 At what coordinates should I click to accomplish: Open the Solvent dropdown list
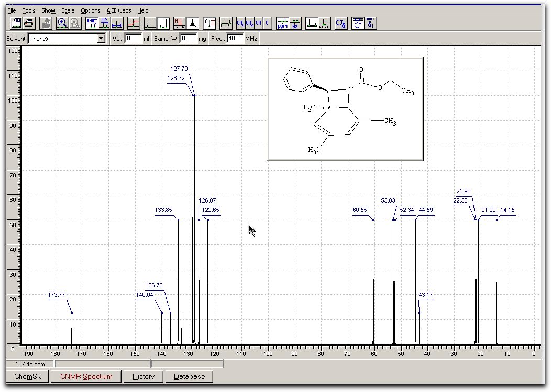point(101,39)
